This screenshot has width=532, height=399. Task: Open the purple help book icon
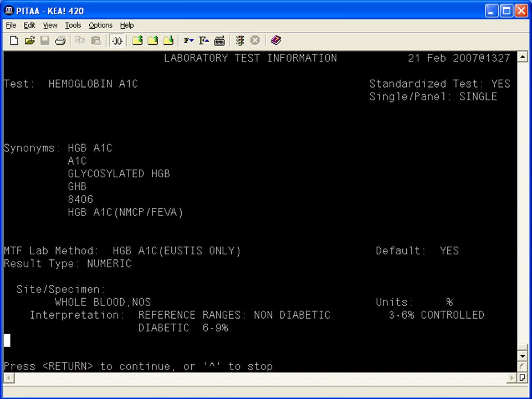point(276,40)
